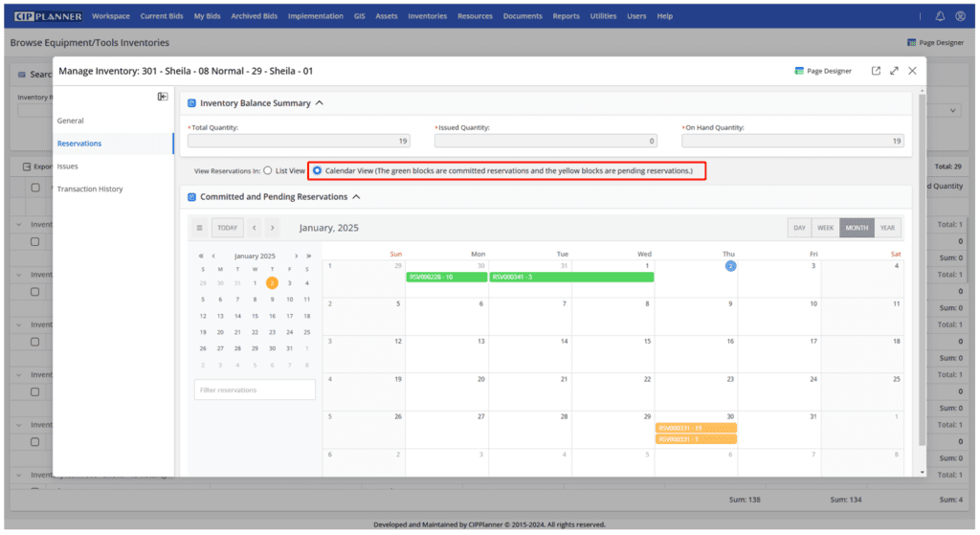Collapse Committed and Pending Reservations section
Image resolution: width=980 pixels, height=535 pixels.
point(356,197)
